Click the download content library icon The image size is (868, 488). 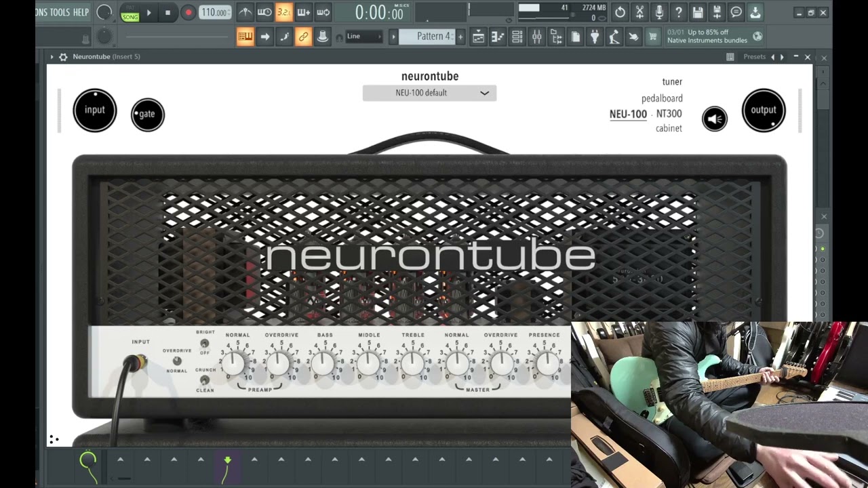click(x=755, y=12)
